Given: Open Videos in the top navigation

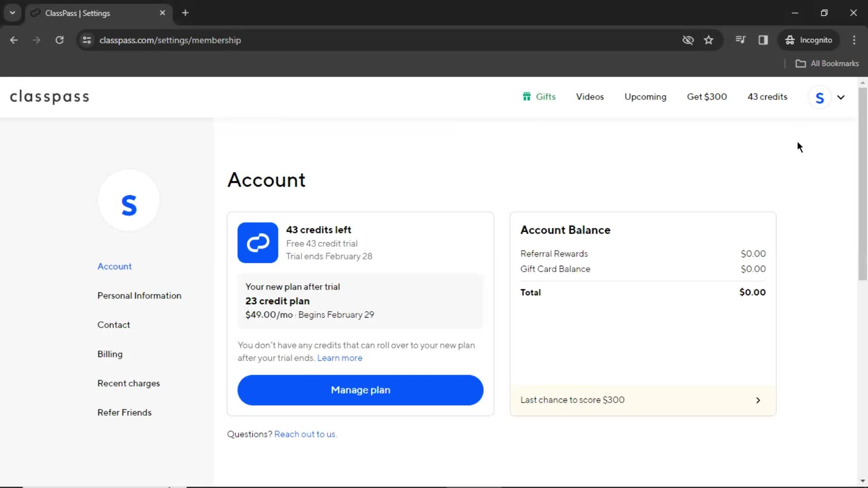Looking at the screenshot, I should click(590, 97).
